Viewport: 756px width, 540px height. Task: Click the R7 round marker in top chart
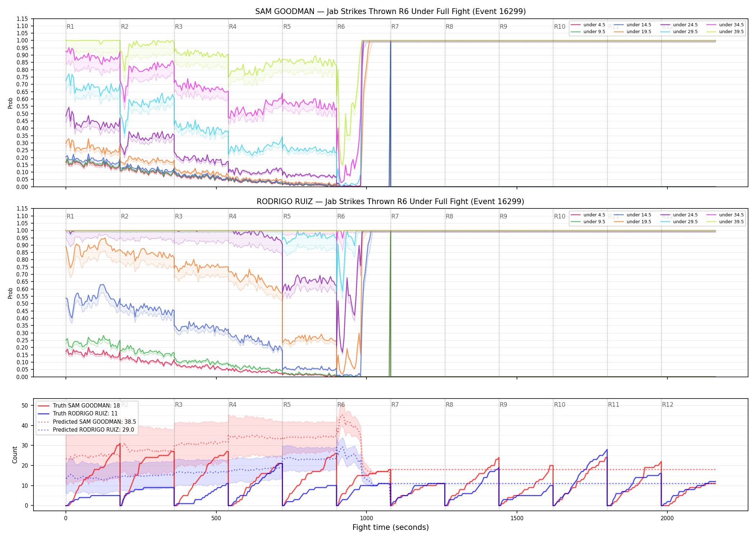[395, 27]
